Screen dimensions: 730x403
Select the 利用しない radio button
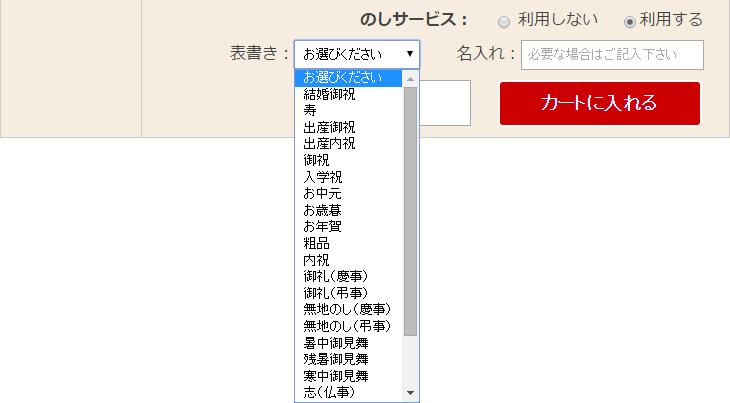pos(504,22)
